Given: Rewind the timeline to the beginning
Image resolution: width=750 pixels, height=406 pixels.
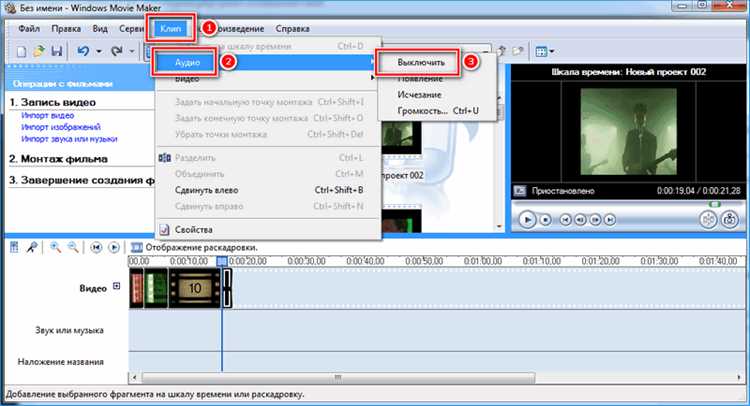Looking at the screenshot, I should tap(96, 247).
